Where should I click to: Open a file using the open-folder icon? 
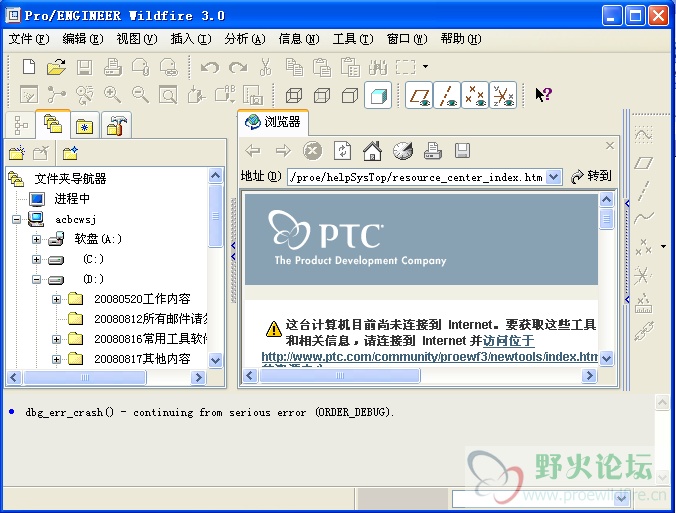pos(56,67)
